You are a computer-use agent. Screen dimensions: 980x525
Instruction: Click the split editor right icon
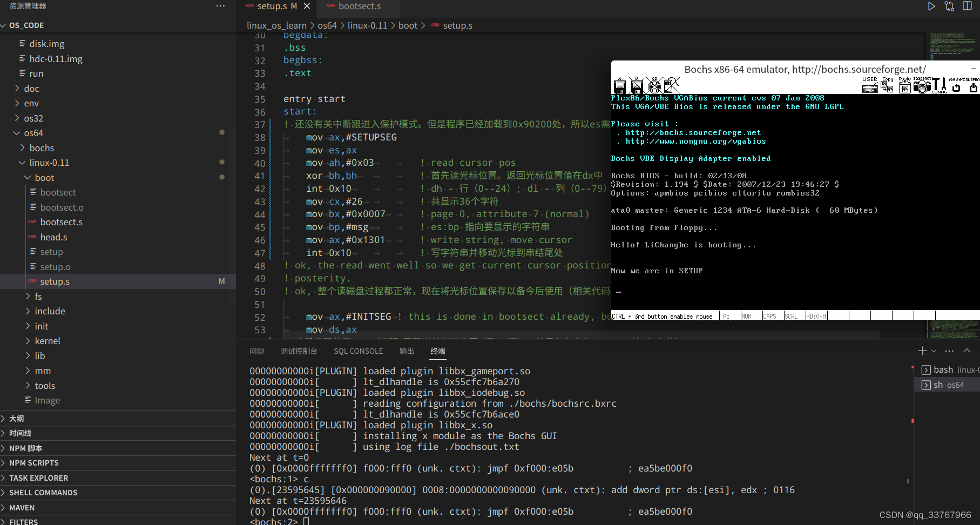pyautogui.click(x=967, y=6)
